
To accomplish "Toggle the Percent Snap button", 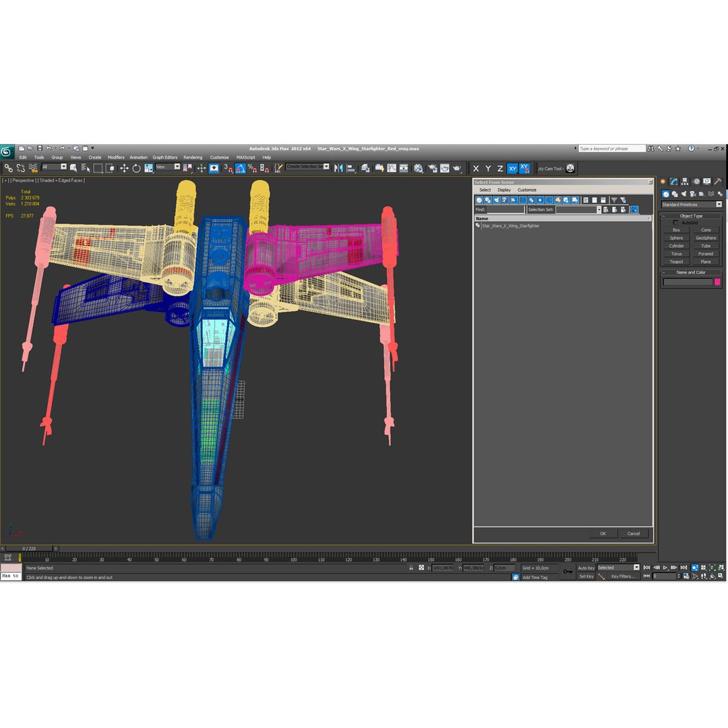I will 252,168.
